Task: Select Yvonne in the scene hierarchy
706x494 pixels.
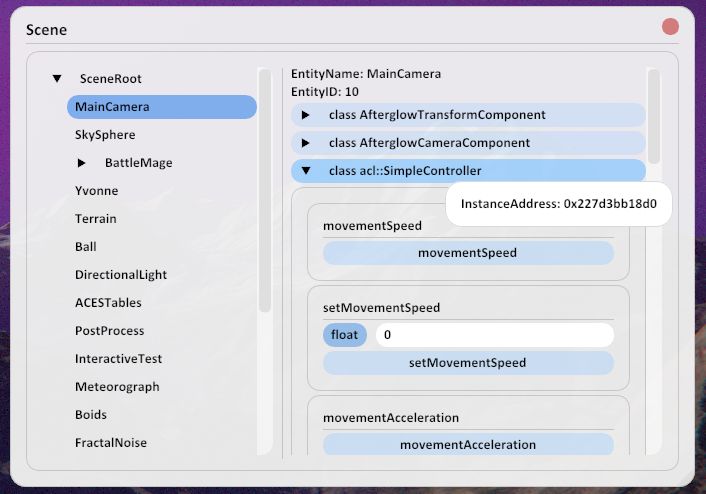Action: coord(96,191)
